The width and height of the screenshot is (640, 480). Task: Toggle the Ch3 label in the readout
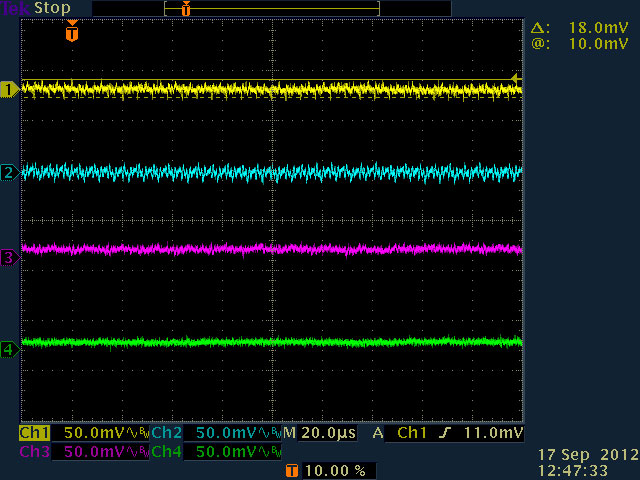click(34, 452)
